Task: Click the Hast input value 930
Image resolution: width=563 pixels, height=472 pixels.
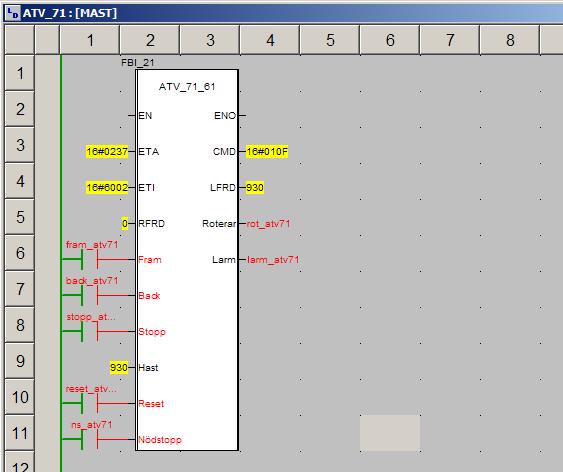Action: point(119,368)
